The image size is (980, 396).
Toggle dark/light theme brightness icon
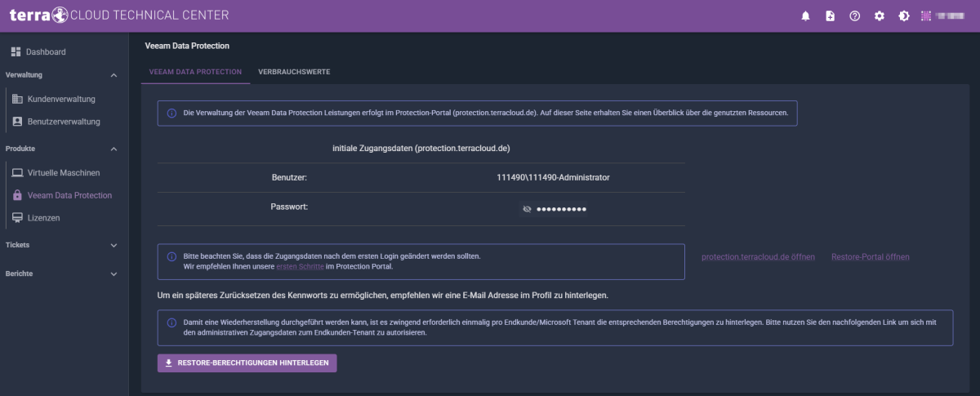903,16
